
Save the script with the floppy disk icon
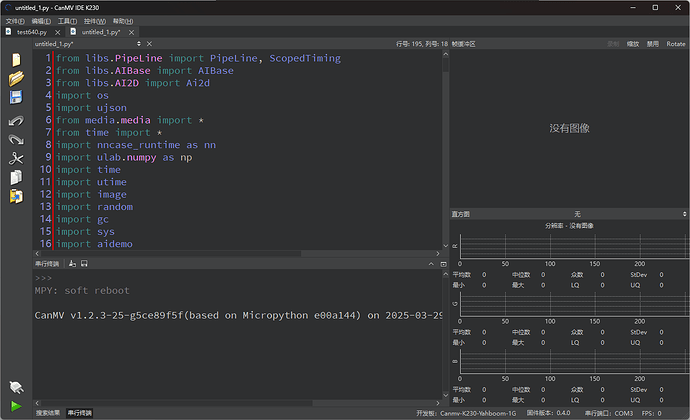[15, 98]
